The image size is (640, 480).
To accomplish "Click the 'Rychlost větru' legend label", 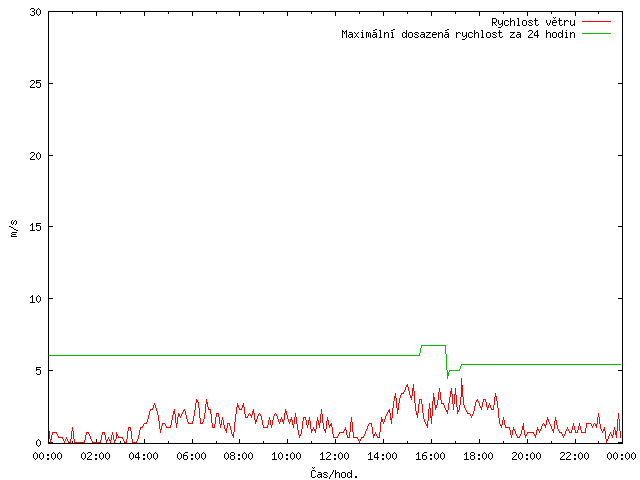I will [533, 22].
